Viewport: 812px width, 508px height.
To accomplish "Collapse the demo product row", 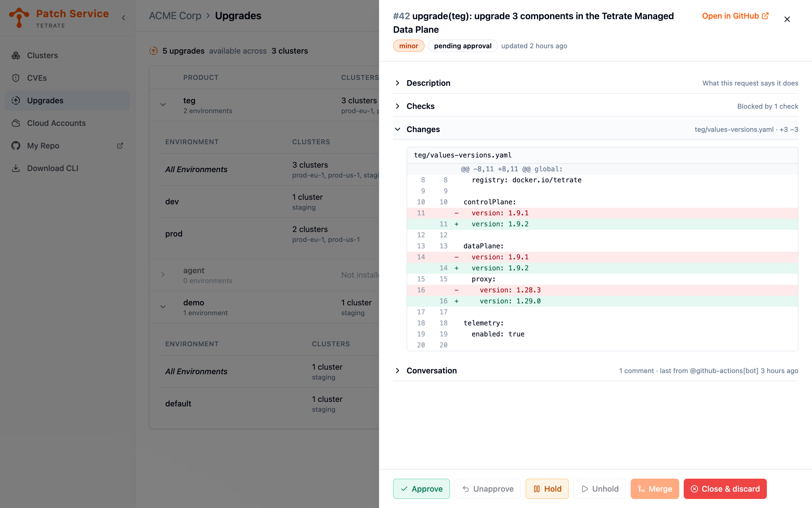I will (x=163, y=307).
